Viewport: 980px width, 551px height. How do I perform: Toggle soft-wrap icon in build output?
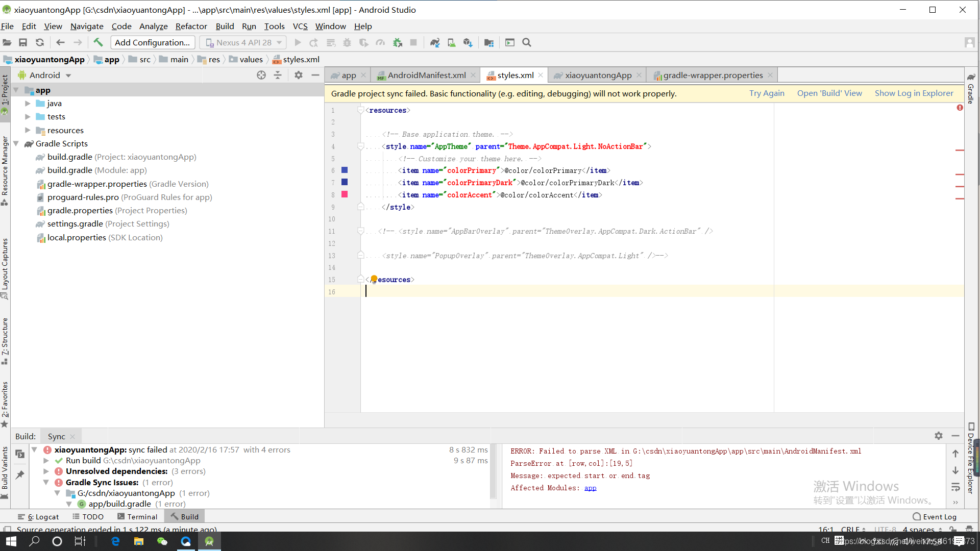click(x=955, y=487)
